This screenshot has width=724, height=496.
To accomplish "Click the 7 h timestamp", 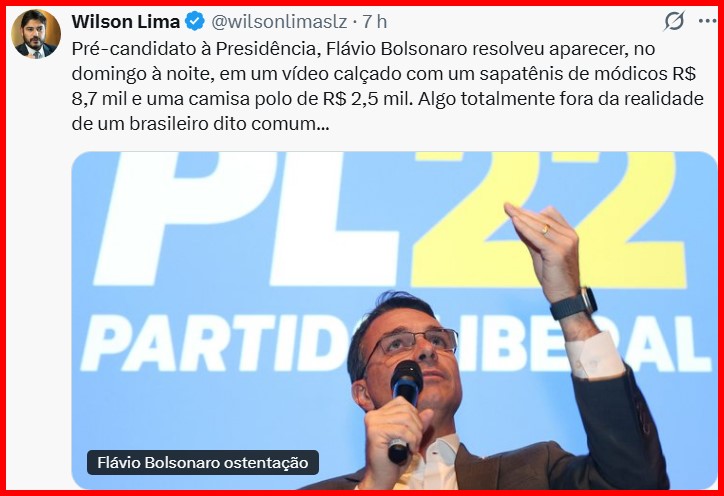I will click(374, 22).
